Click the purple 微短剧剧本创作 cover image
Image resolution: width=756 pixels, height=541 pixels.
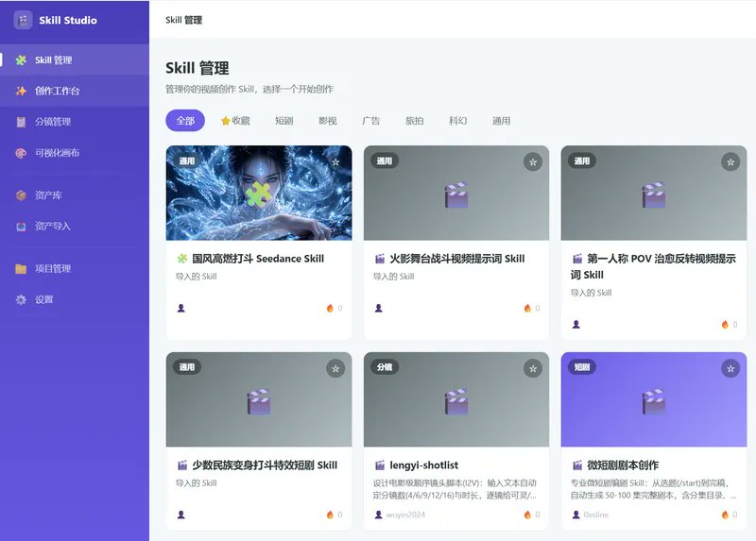[654, 399]
